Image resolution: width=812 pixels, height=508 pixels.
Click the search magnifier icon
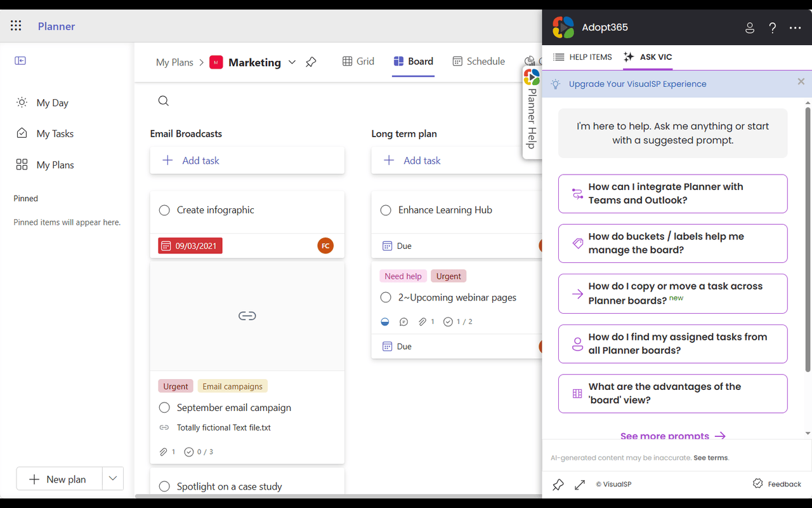[x=163, y=101]
